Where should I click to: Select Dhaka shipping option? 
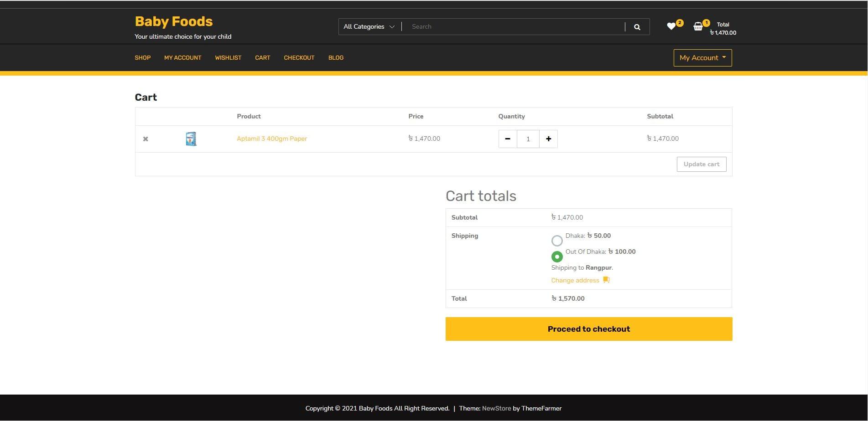coord(557,240)
